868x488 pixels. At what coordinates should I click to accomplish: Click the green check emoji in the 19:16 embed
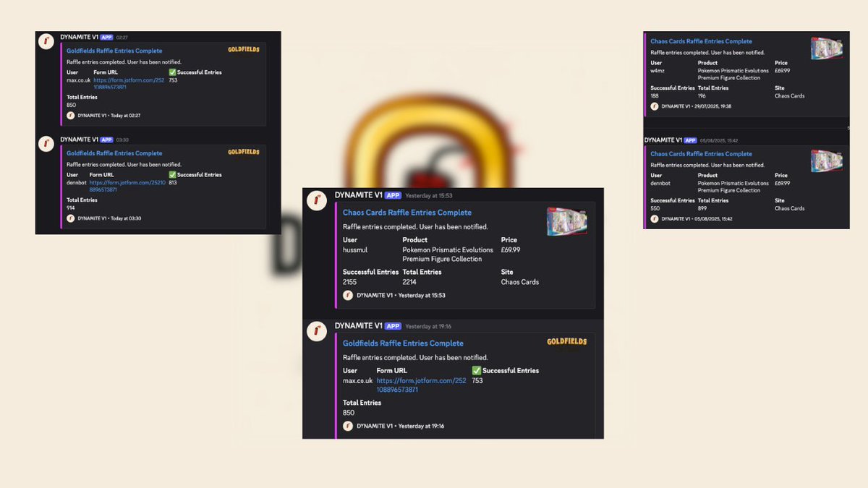click(x=477, y=370)
